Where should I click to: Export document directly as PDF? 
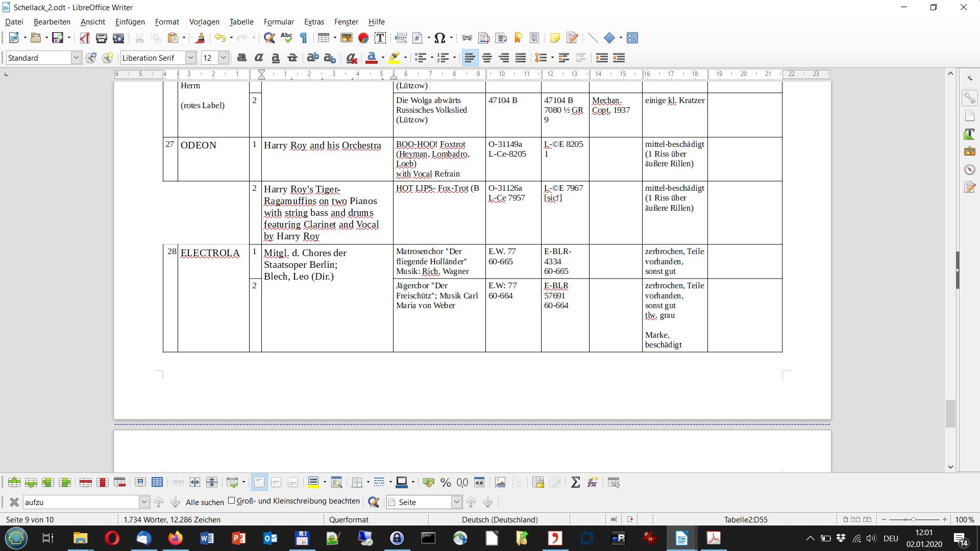click(x=84, y=38)
